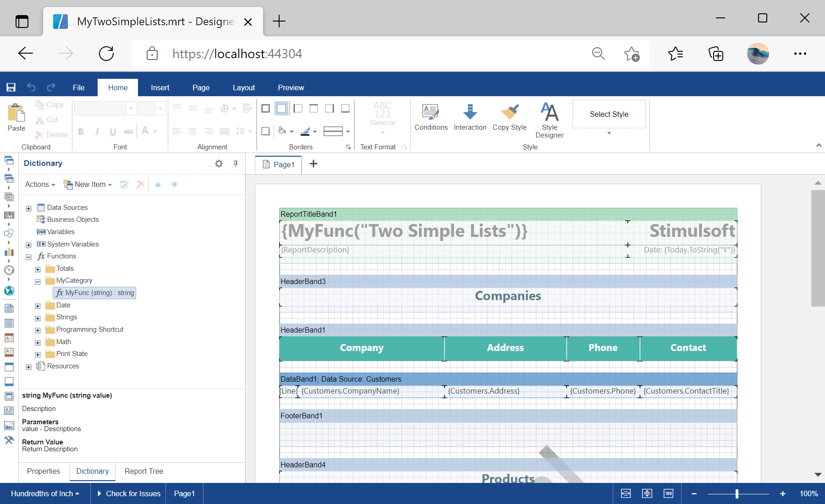Expand the System Variables node
This screenshot has height=504, width=825.
28,245
